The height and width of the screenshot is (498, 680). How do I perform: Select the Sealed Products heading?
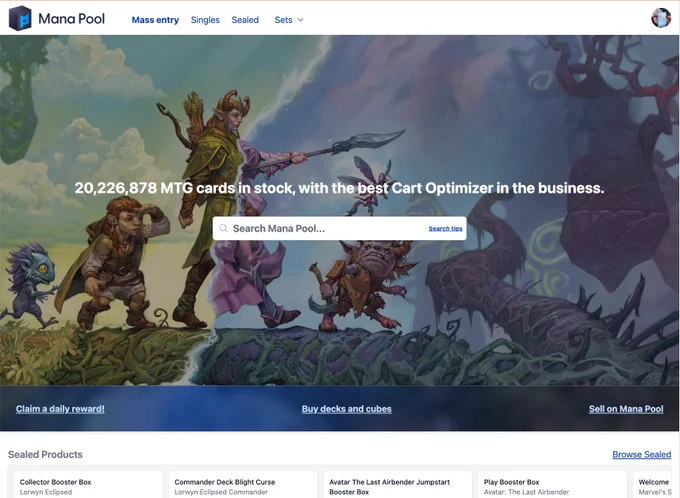click(45, 455)
